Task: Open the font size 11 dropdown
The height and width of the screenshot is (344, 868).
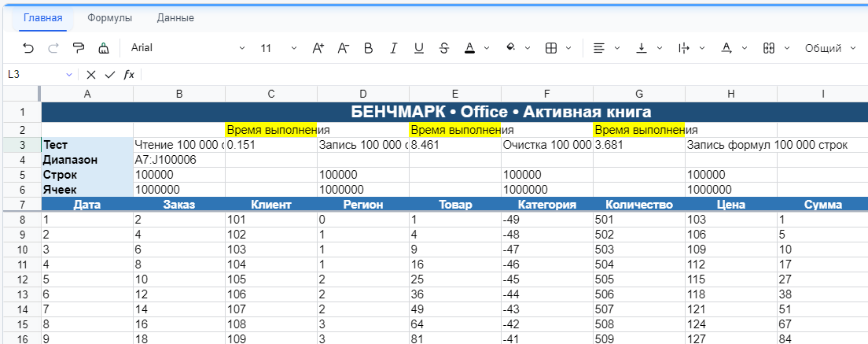Action: (x=278, y=48)
